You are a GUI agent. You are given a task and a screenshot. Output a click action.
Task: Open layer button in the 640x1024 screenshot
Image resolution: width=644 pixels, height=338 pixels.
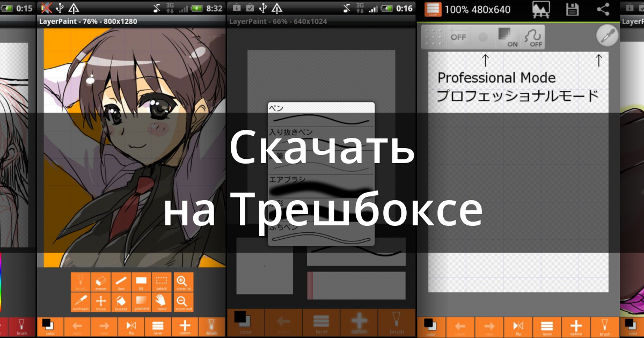[321, 324]
